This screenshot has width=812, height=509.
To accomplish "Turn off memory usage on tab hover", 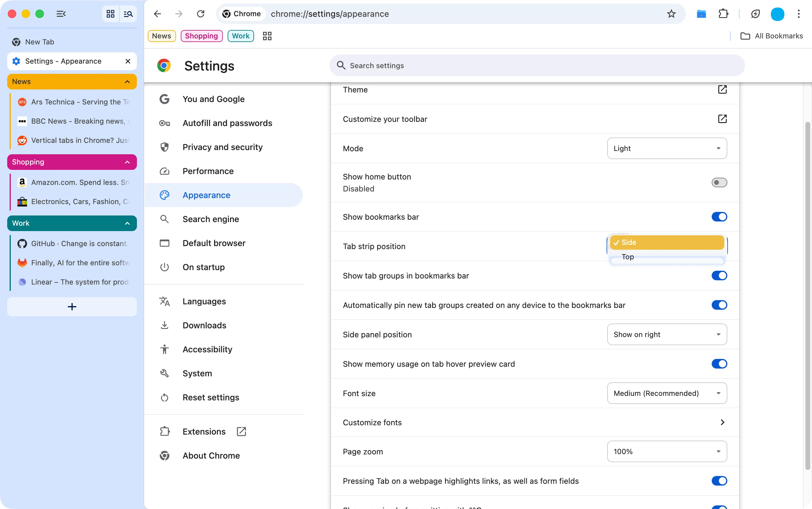I will (x=719, y=363).
